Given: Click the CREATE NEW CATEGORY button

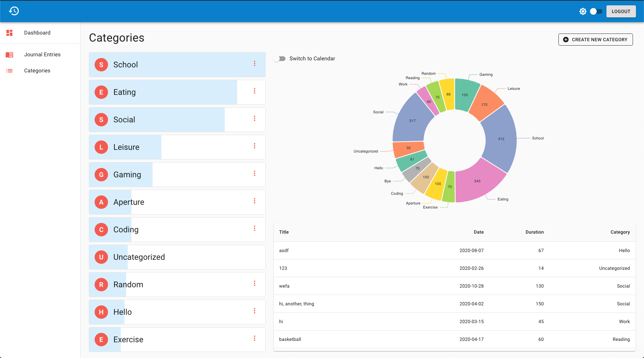Looking at the screenshot, I should coord(595,40).
